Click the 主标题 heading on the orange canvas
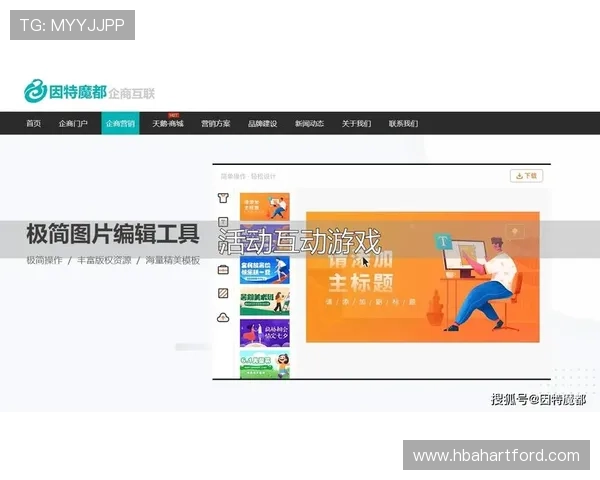The width and height of the screenshot is (600, 480). pos(361,283)
